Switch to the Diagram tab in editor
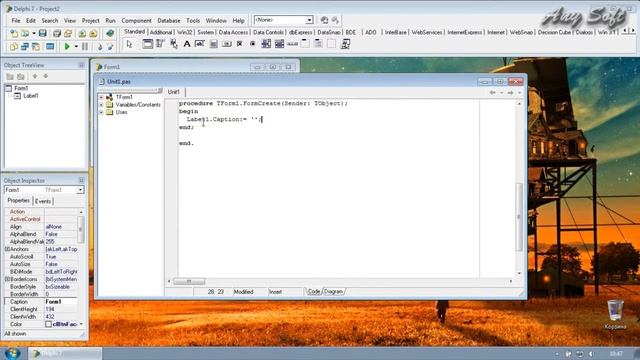 [333, 291]
